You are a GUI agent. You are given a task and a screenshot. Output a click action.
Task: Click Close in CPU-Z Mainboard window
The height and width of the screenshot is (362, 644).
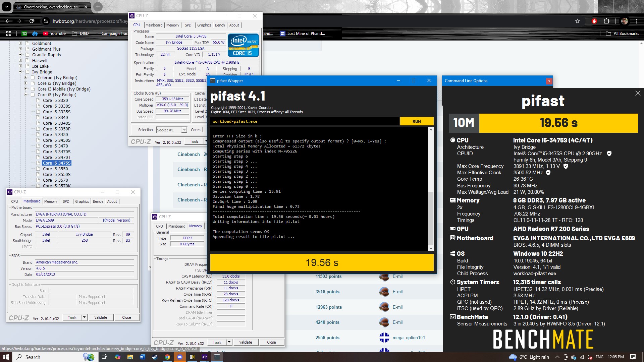tap(126, 317)
